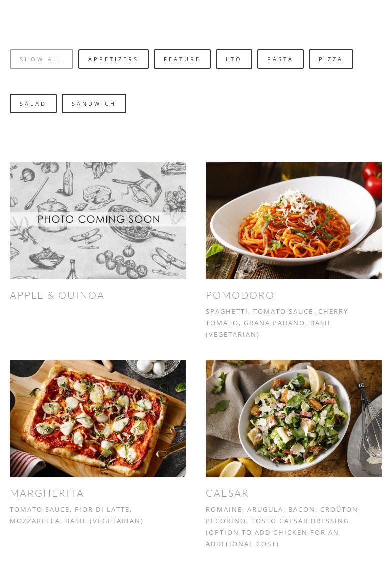Image resolution: width=392 pixels, height=567 pixels.
Task: Click the Photo Coming Soon banner text
Action: 99,219
